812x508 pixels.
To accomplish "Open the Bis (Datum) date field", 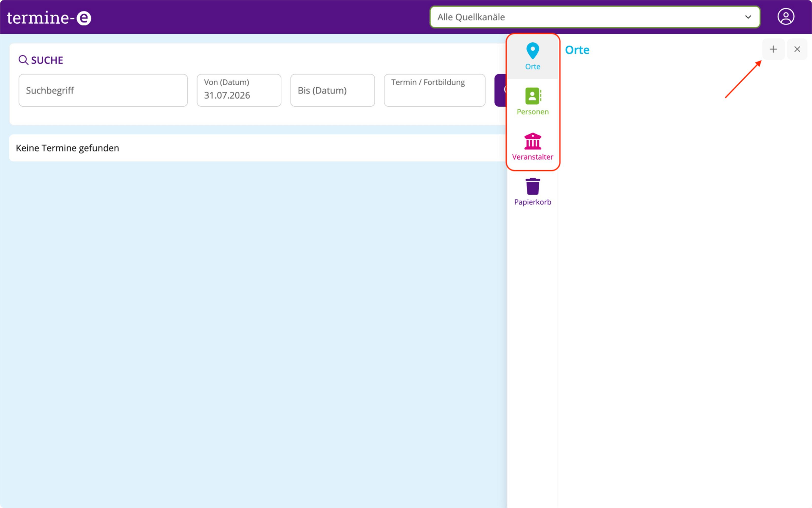I will [332, 90].
